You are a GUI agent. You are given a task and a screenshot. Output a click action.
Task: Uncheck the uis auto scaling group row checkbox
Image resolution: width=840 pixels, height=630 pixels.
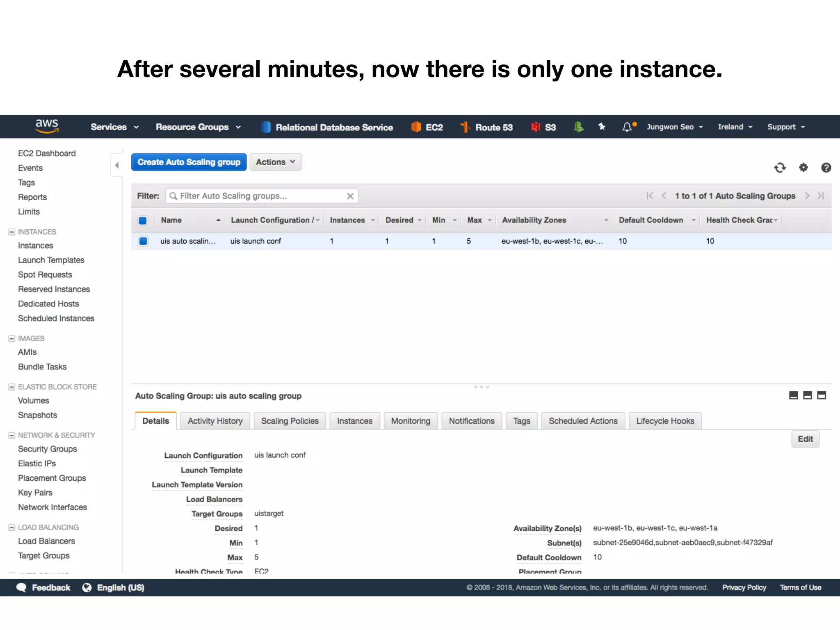point(143,241)
